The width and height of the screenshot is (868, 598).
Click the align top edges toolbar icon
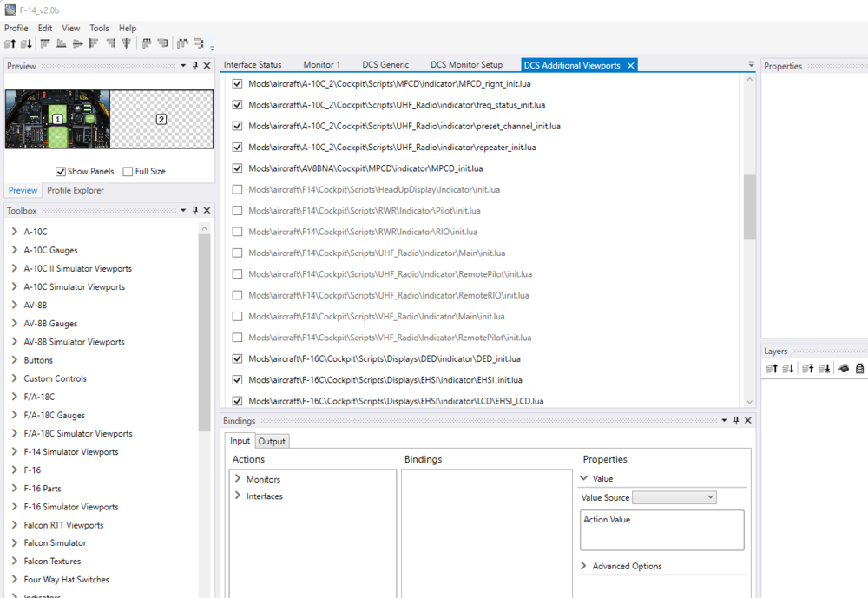(45, 43)
